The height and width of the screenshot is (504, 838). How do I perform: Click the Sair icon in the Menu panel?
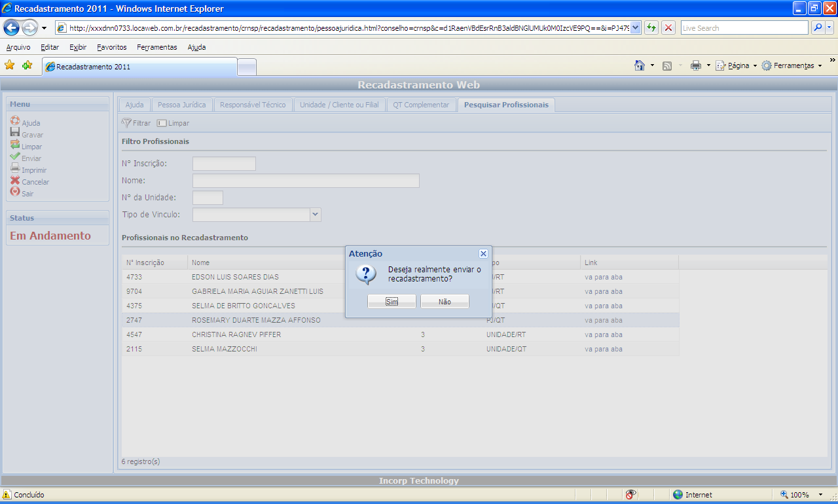tap(15, 192)
